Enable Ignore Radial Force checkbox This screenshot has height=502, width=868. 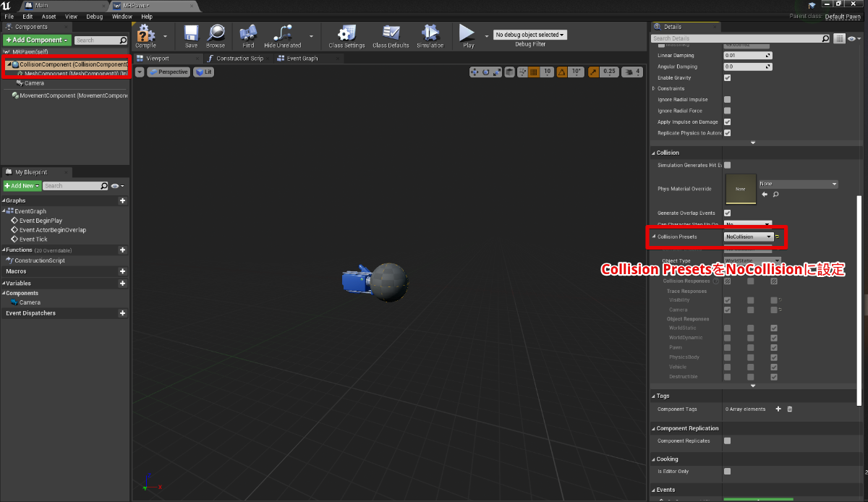727,111
